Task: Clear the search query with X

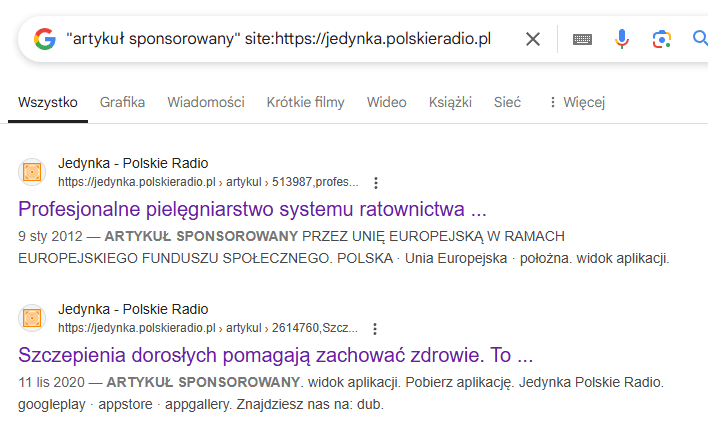Action: (x=533, y=39)
